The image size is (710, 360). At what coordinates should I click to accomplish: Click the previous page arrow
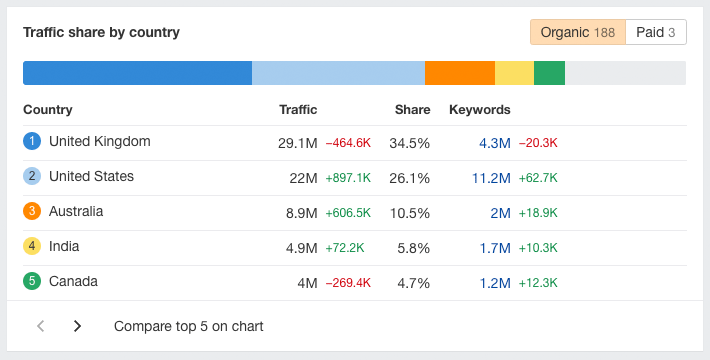click(x=41, y=326)
